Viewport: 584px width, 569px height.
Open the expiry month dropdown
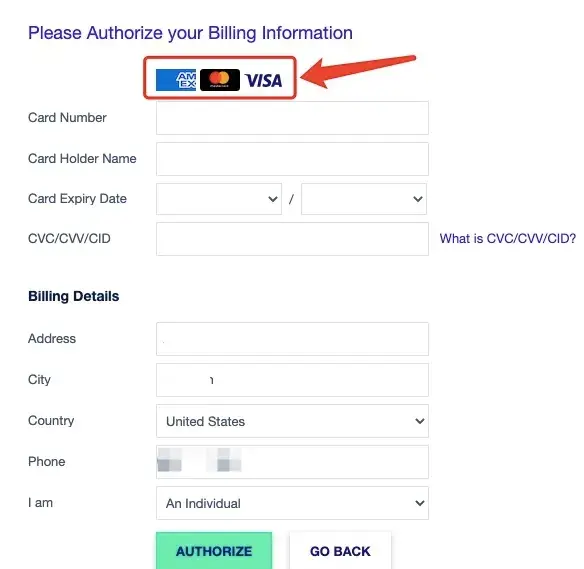coord(219,199)
